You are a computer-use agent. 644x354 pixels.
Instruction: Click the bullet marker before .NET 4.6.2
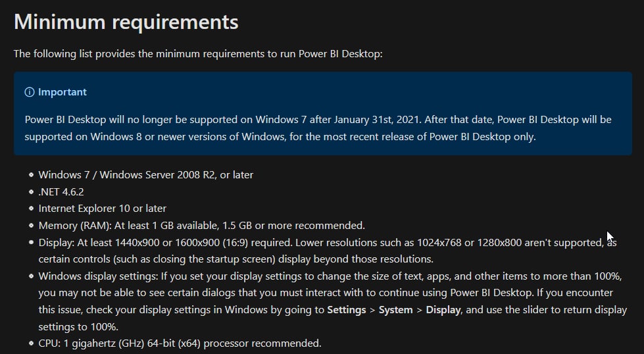click(31, 191)
